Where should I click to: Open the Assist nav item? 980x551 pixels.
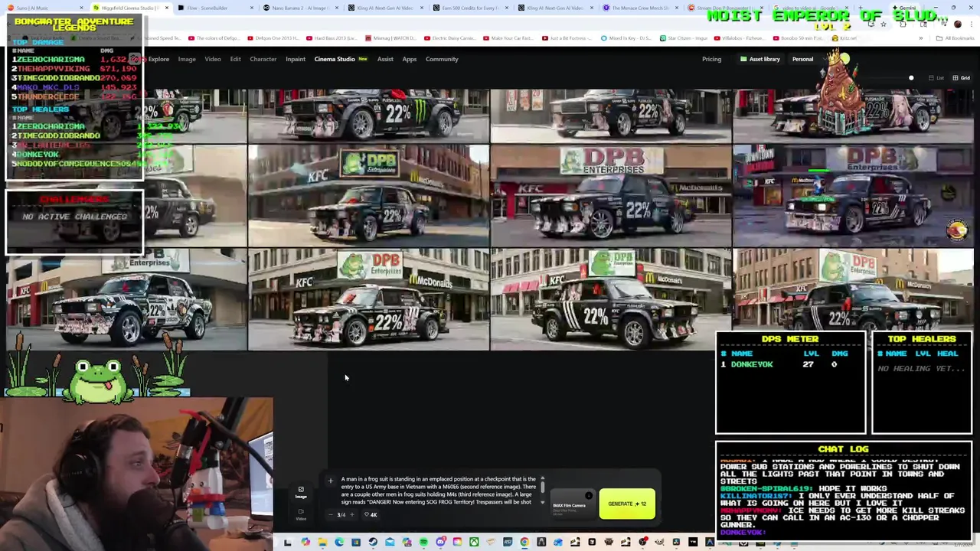click(385, 59)
